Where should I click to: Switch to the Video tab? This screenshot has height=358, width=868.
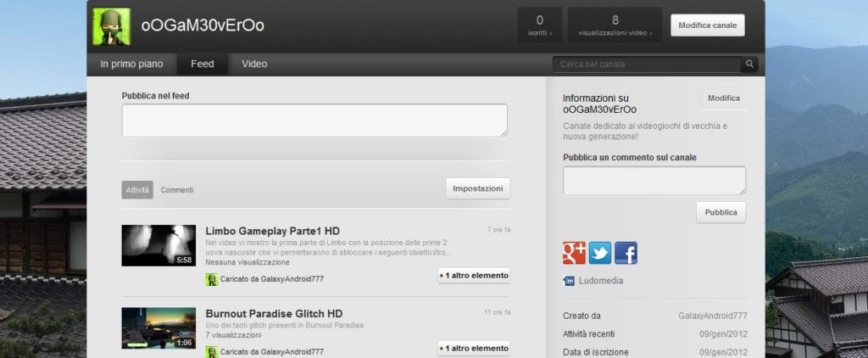point(254,64)
